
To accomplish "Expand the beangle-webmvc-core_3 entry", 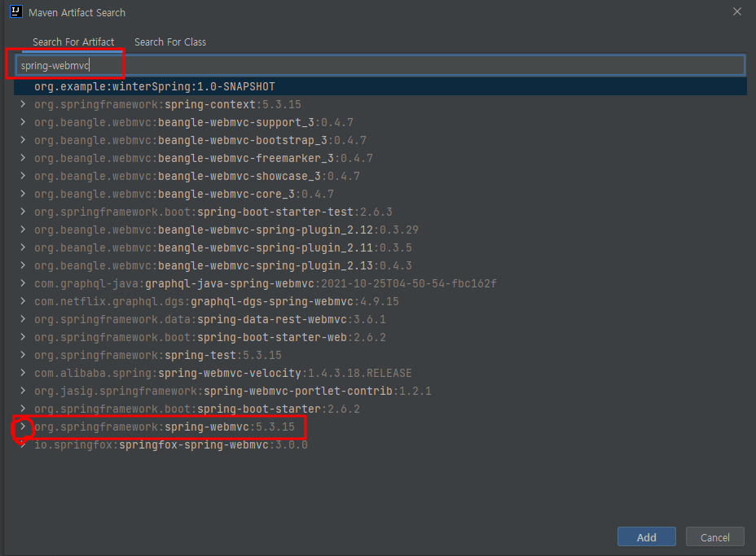I will coord(23,193).
